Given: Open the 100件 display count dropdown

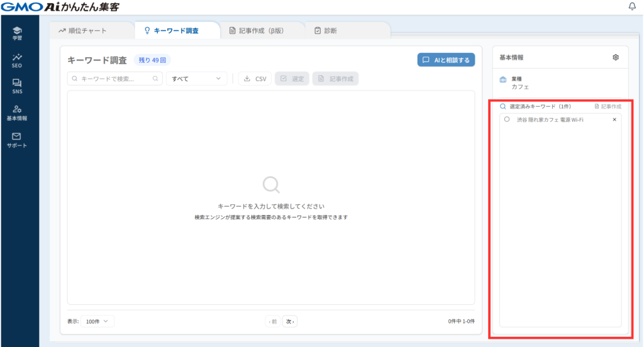Looking at the screenshot, I should coord(97,321).
